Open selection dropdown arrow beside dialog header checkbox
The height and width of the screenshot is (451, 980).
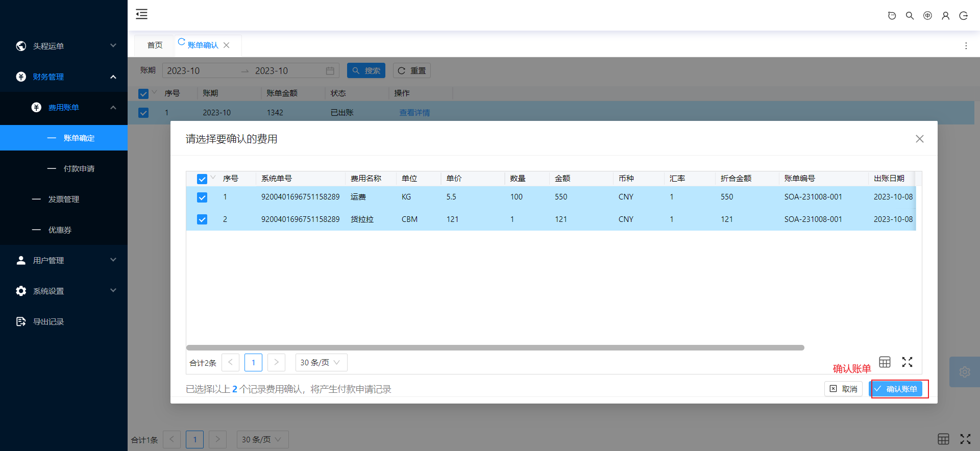213,178
